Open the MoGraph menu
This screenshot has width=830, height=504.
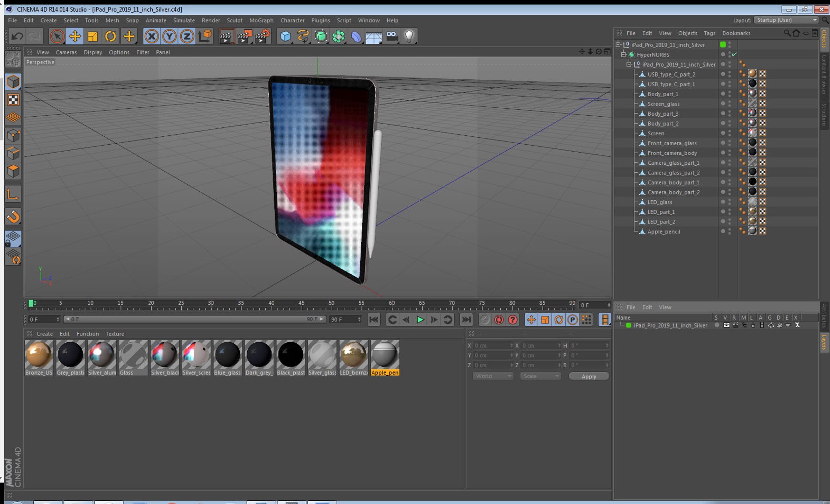[261, 21]
